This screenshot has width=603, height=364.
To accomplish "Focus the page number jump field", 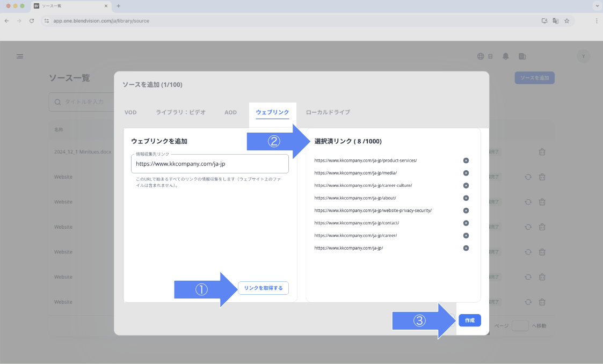I will click(x=520, y=325).
